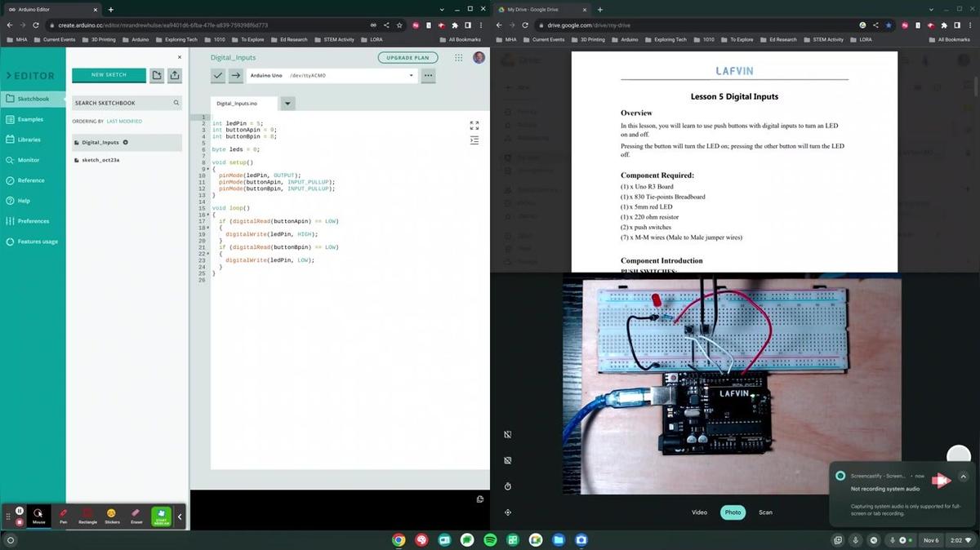This screenshot has height=550, width=980.
Task: Switch the camera app to Video mode
Action: (700, 512)
